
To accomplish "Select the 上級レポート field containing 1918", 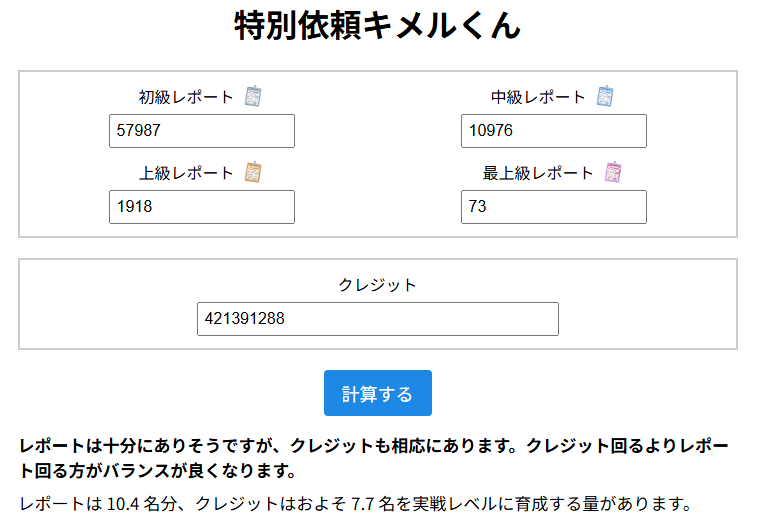I will (202, 207).
